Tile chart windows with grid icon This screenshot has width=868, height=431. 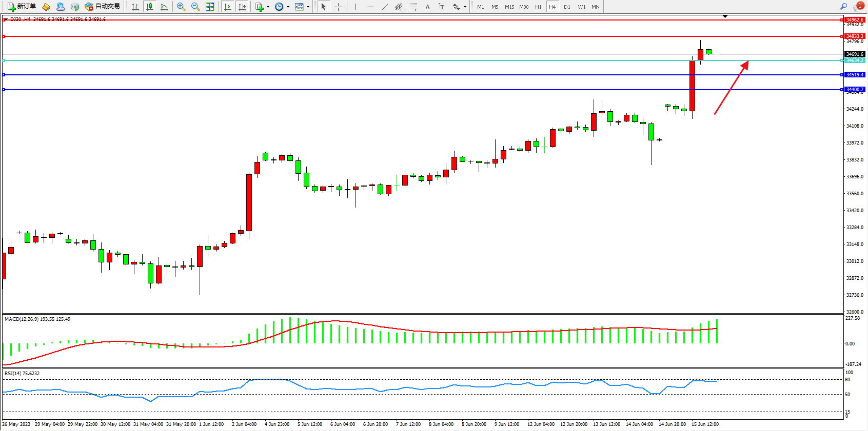210,7
